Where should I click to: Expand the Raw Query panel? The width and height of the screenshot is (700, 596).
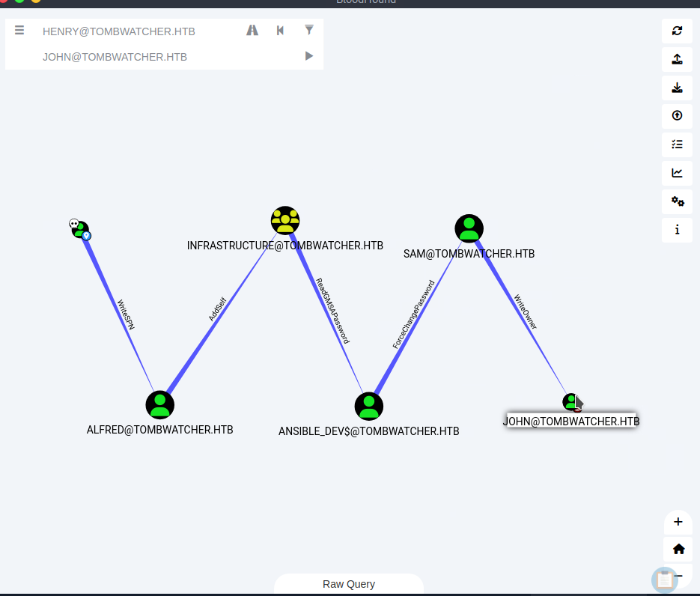[x=349, y=584]
